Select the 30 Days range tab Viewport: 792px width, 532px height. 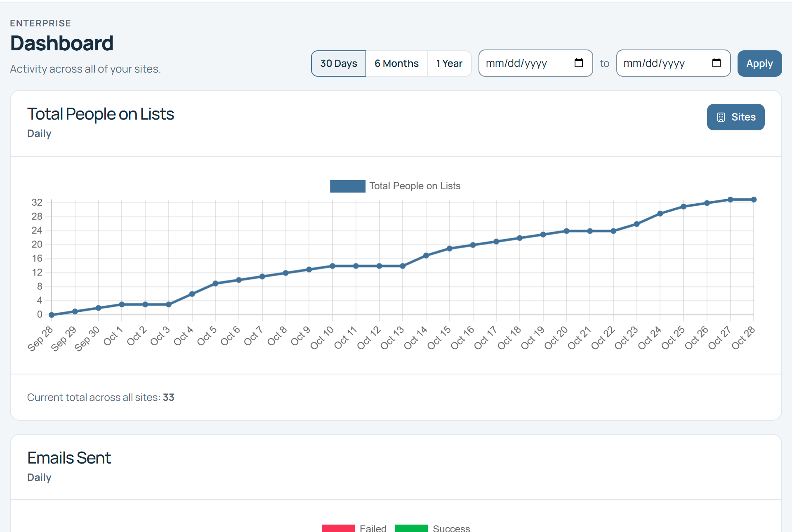pos(339,64)
